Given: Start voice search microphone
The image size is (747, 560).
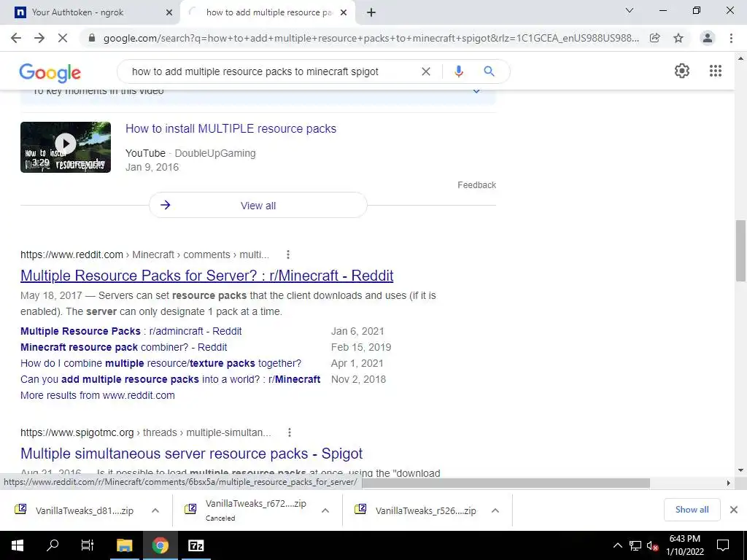Looking at the screenshot, I should point(459,71).
